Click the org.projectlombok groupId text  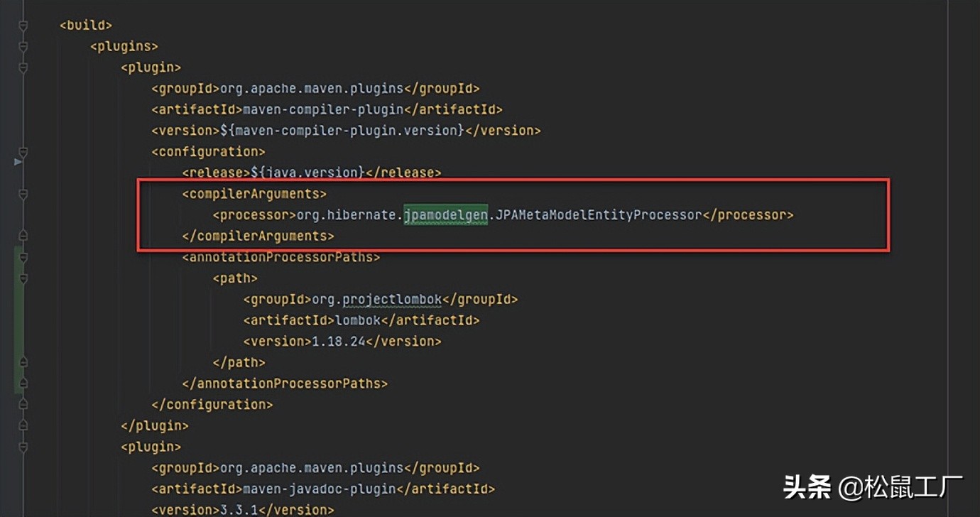coord(375,299)
